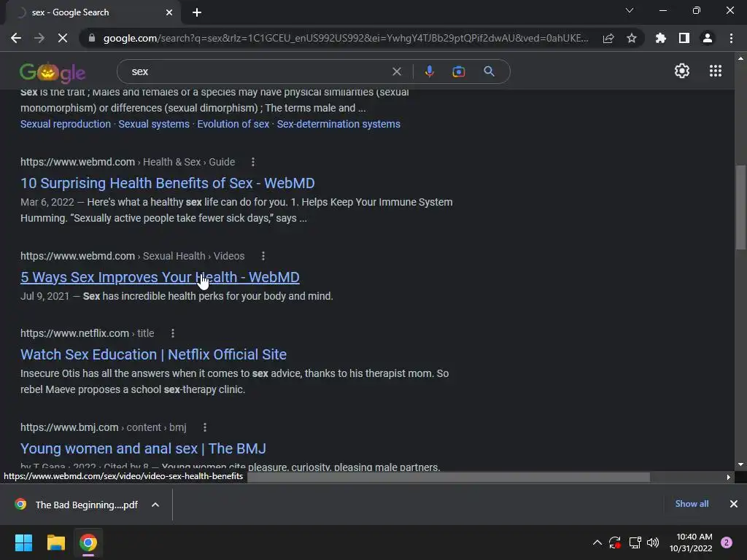Screen dimensions: 747x560
Task: Click the horizontal scrollbar right arrow
Action: click(x=729, y=477)
